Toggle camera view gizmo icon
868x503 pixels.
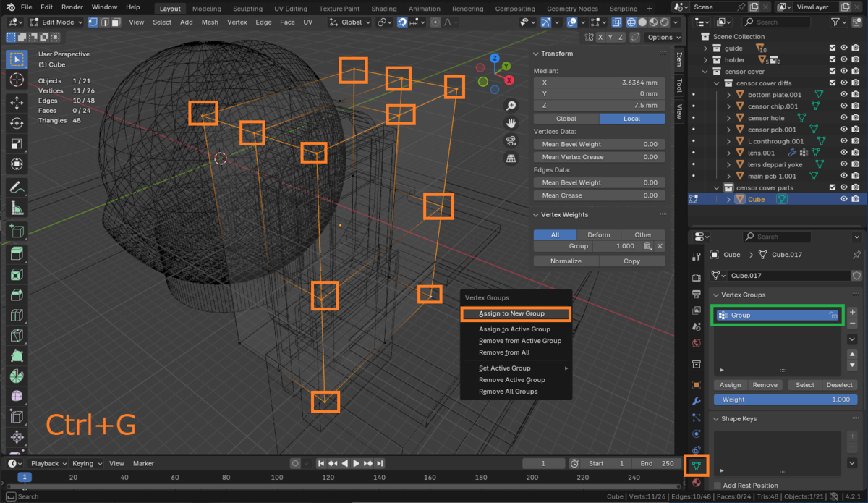(511, 140)
